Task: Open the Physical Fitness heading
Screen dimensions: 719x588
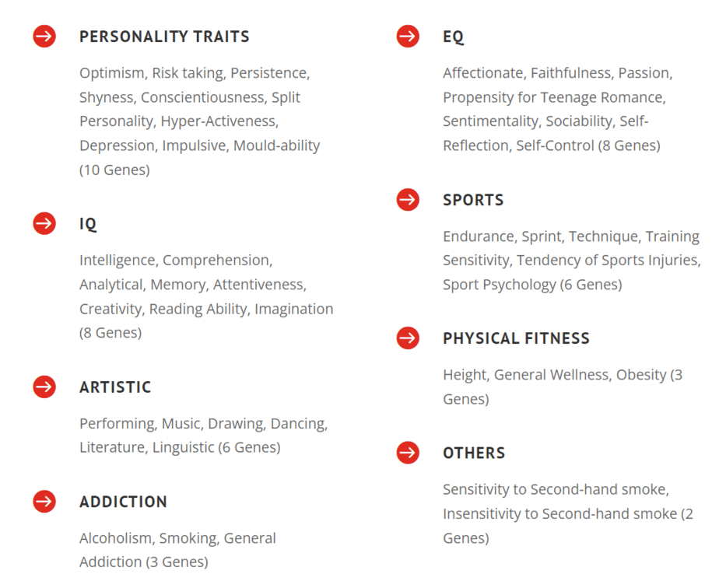Action: click(516, 338)
